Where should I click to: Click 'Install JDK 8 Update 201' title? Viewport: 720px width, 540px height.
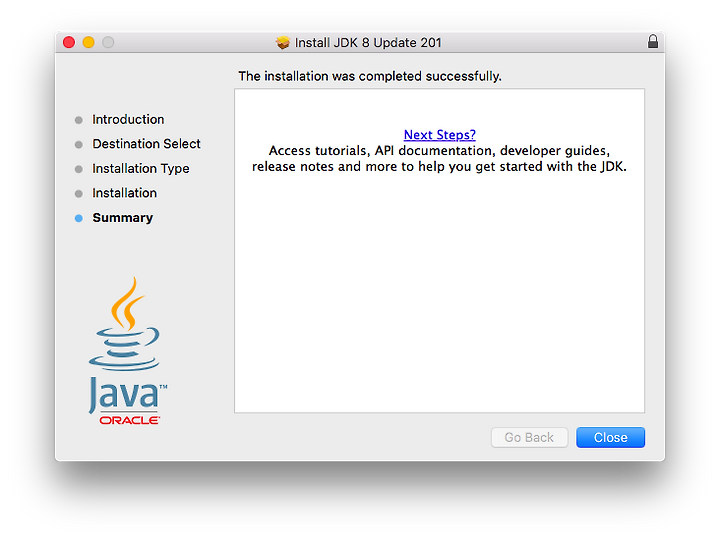pyautogui.click(x=368, y=43)
